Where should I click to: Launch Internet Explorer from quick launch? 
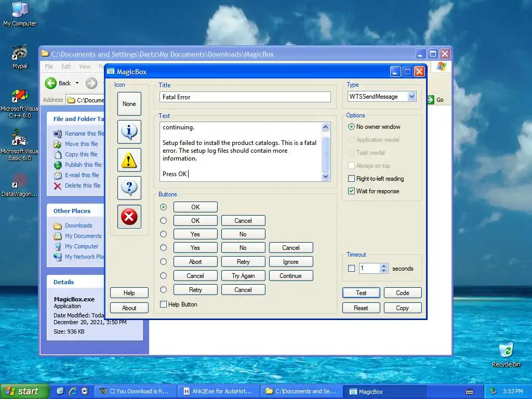pyautogui.click(x=72, y=391)
